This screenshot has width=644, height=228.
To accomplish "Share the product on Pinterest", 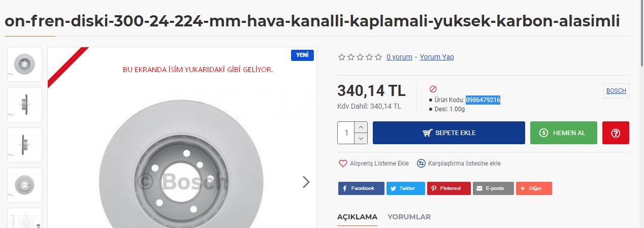I will pos(448,188).
